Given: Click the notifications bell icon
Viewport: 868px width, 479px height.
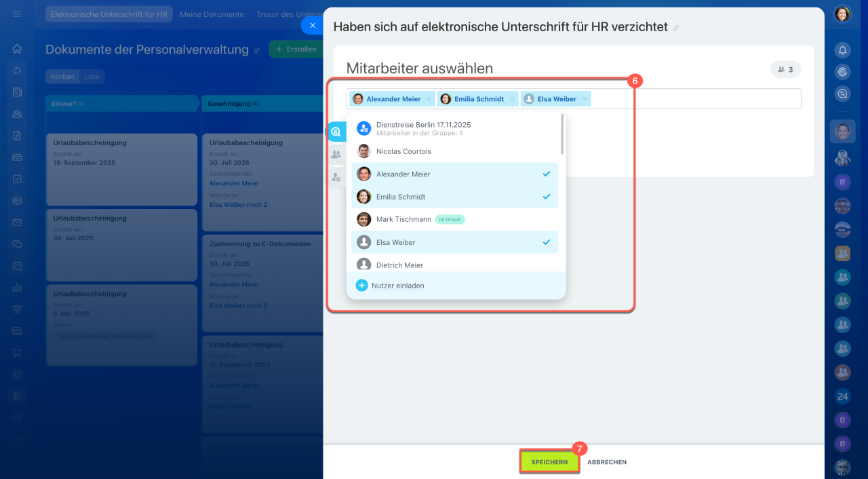Looking at the screenshot, I should (x=842, y=50).
